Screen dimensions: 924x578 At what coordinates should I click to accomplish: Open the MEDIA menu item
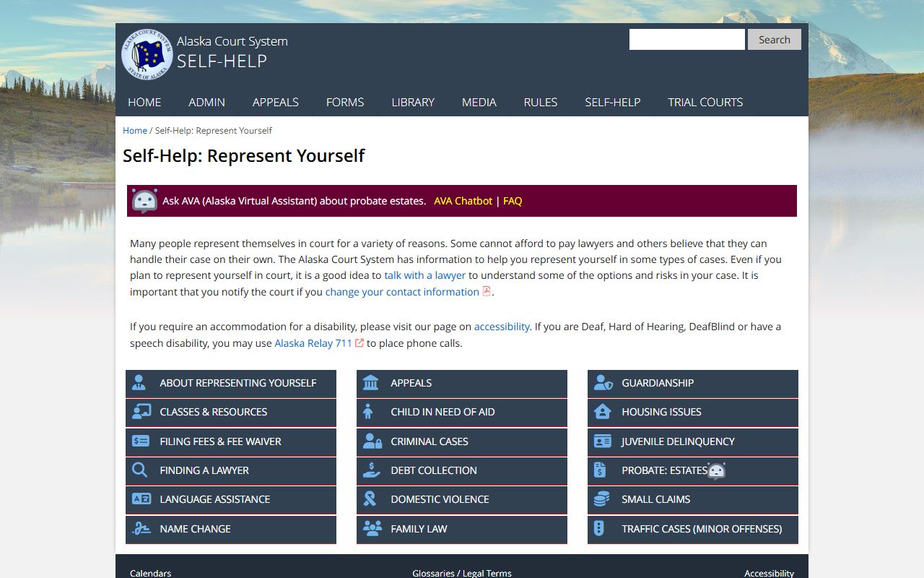point(479,102)
